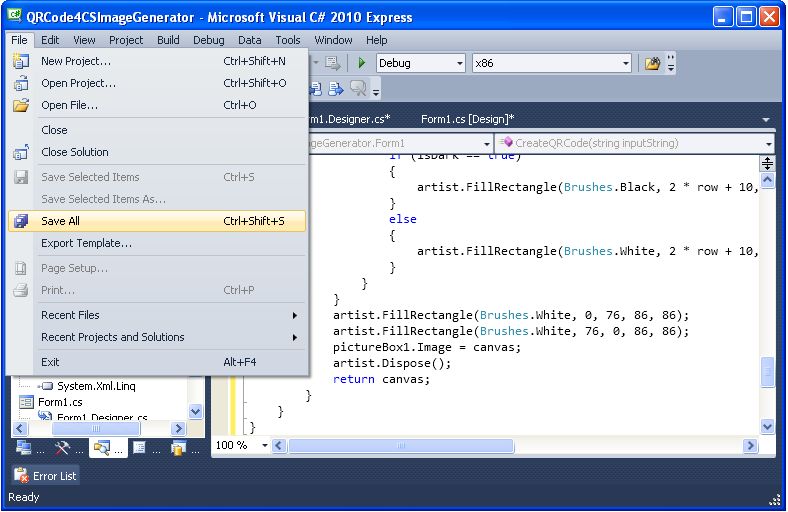
Task: Select Form1.cs in Solution Explorer
Action: [x=60, y=402]
